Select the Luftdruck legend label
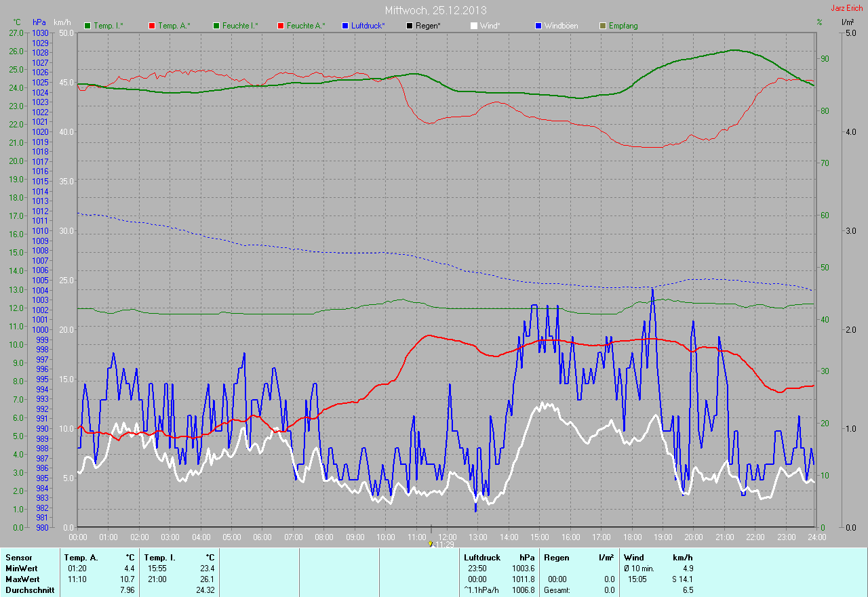This screenshot has width=868, height=597. (x=368, y=26)
